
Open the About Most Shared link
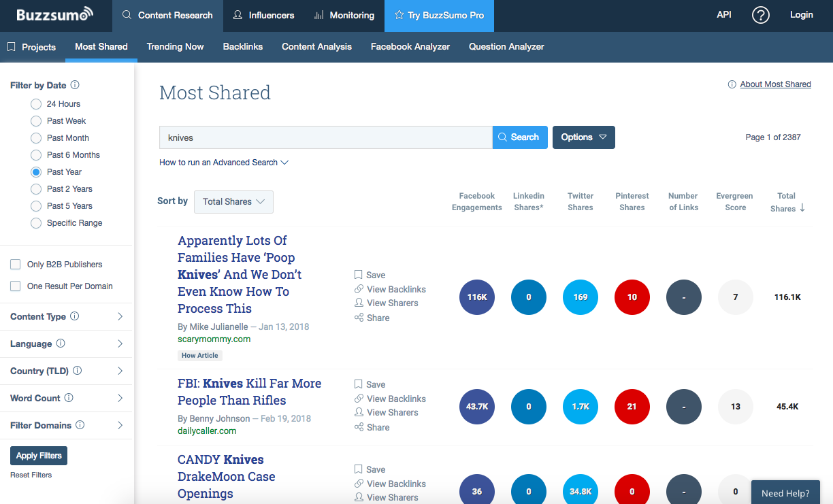point(776,84)
